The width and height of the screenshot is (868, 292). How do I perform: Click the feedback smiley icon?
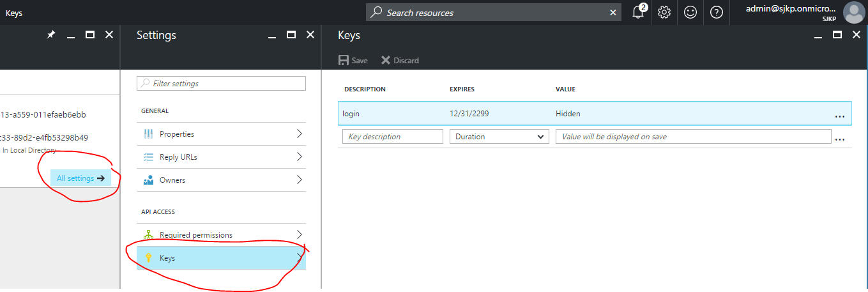coord(690,12)
